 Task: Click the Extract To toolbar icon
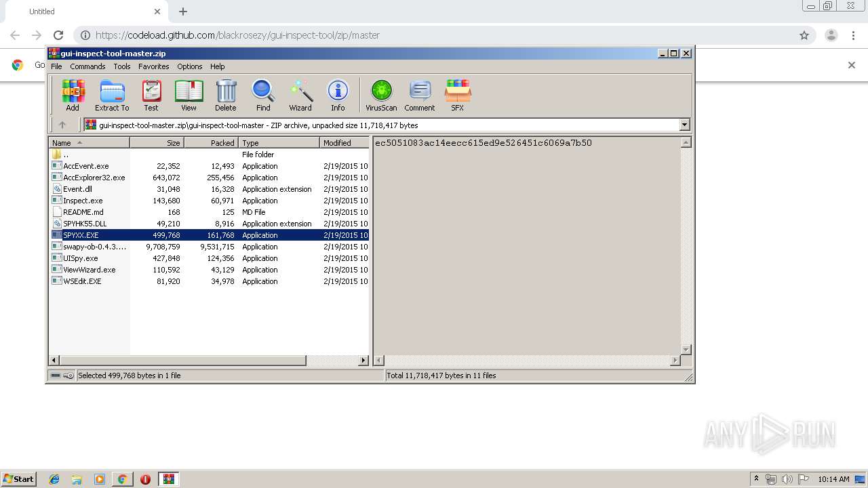[112, 95]
